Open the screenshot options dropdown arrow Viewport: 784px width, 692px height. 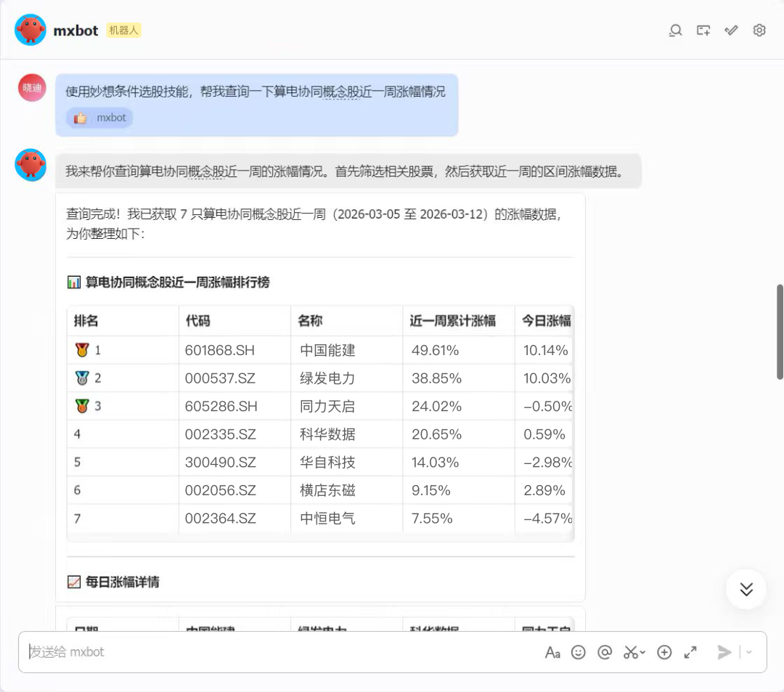coord(642,652)
